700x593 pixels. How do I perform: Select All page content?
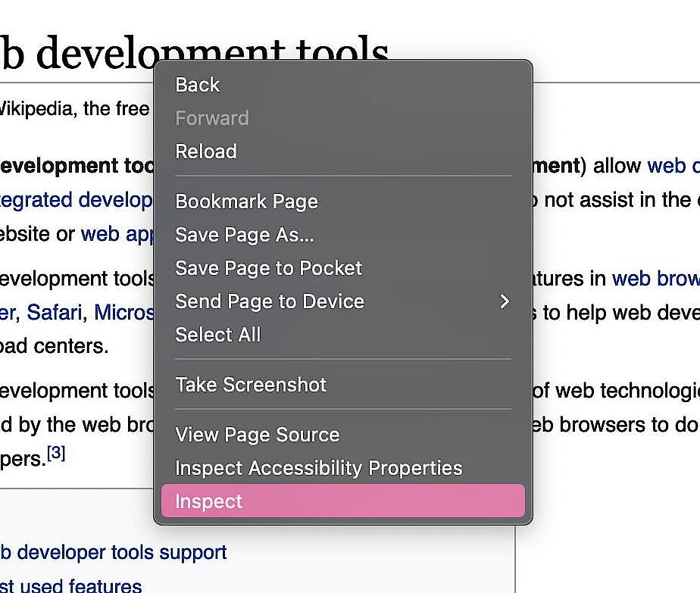point(217,335)
